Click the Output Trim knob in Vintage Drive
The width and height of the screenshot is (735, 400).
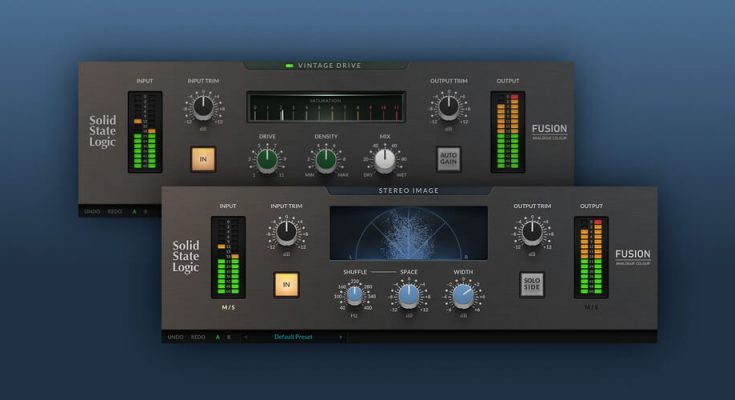(448, 106)
